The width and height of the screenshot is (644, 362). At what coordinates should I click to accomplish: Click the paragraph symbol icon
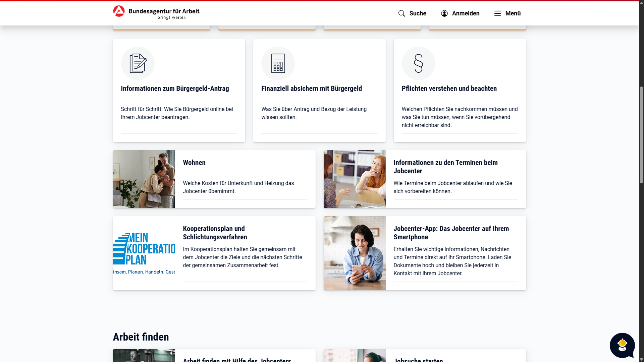pyautogui.click(x=418, y=63)
